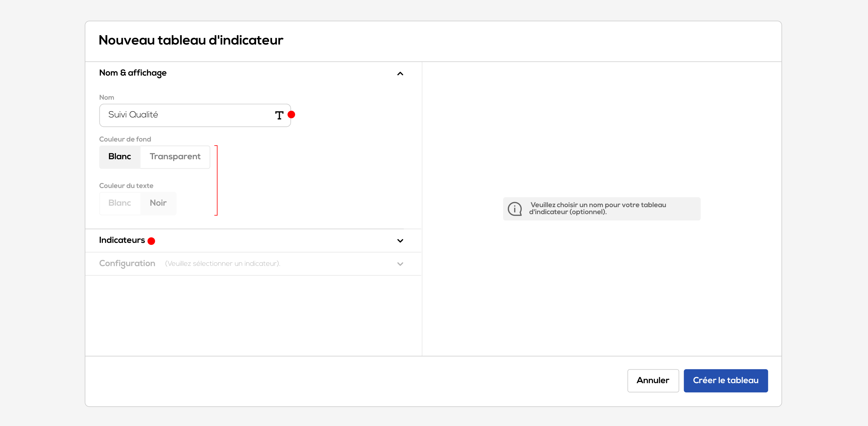Select Transparent background option
Viewport: 868px width, 426px height.
[175, 157]
